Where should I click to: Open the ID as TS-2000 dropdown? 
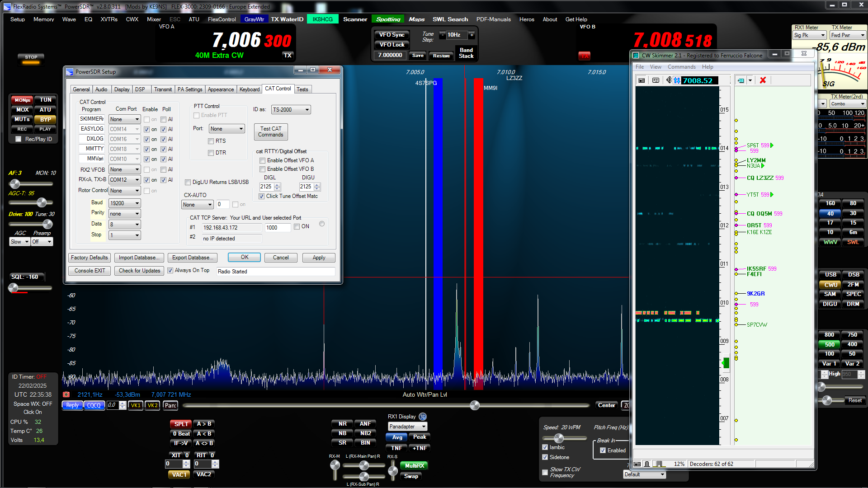tap(291, 110)
